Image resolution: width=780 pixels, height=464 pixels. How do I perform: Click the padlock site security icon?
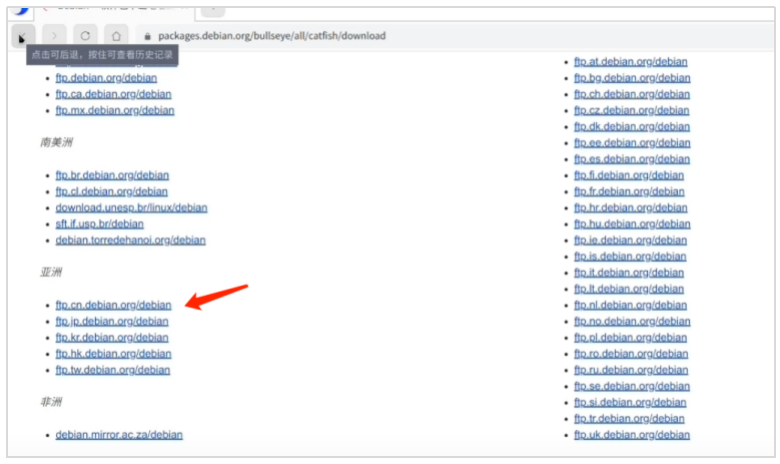[x=147, y=36]
